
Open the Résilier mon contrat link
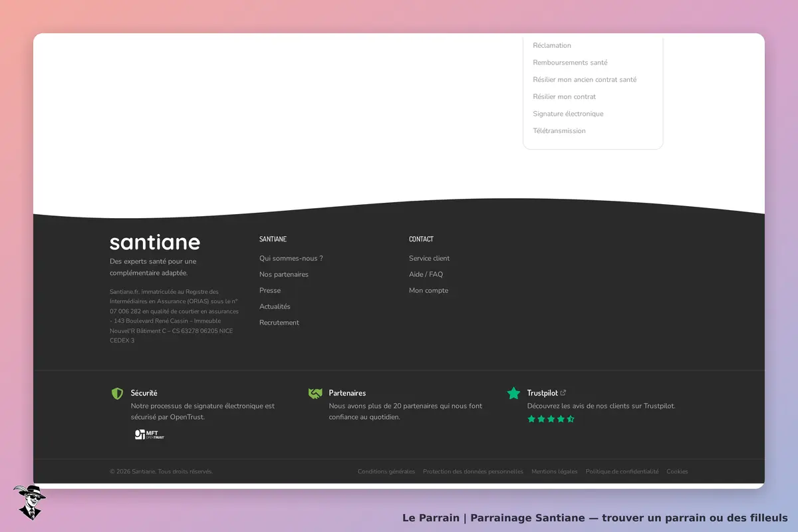coord(564,97)
